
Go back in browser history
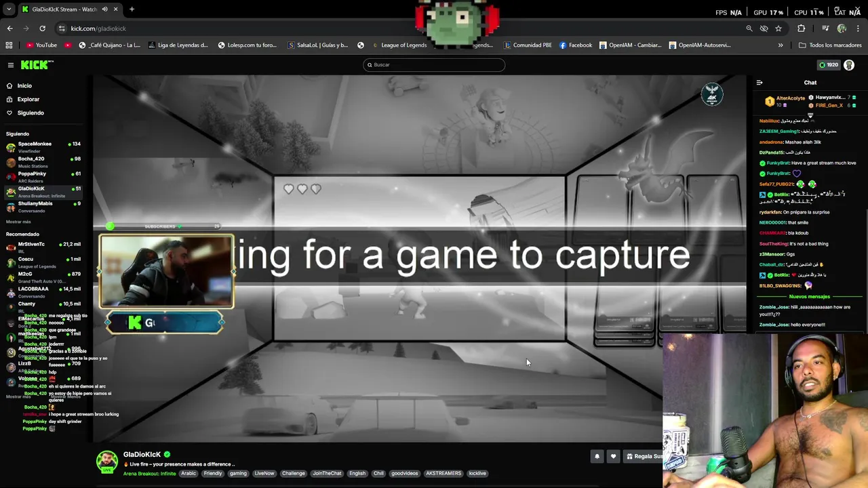click(x=9, y=28)
